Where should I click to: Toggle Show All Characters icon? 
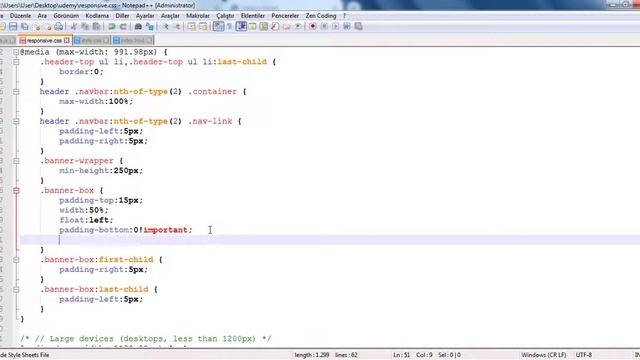click(230, 27)
